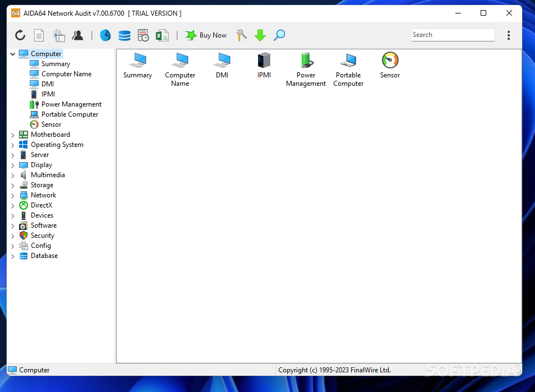Select the Multimedia tree item label

(48, 175)
